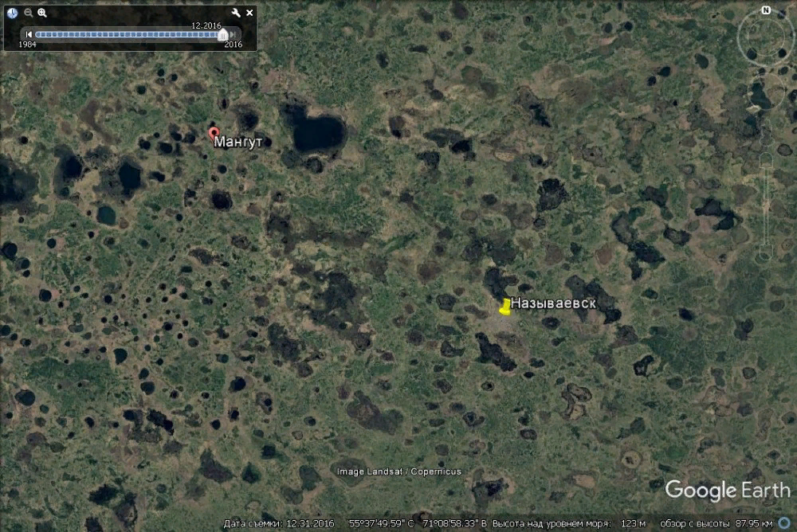Click the blue historical imagery timeline track
Viewport: 797px width, 532px height.
(127, 34)
